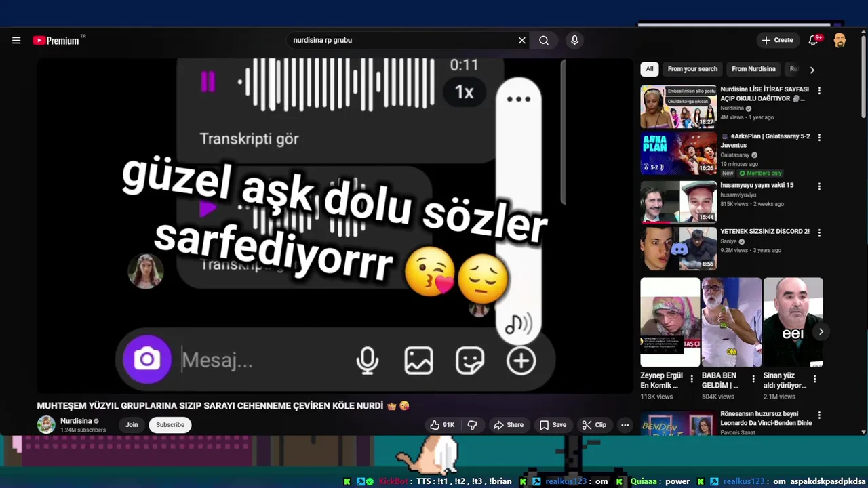
Task: Open more actions ellipsis under video
Action: (x=625, y=425)
